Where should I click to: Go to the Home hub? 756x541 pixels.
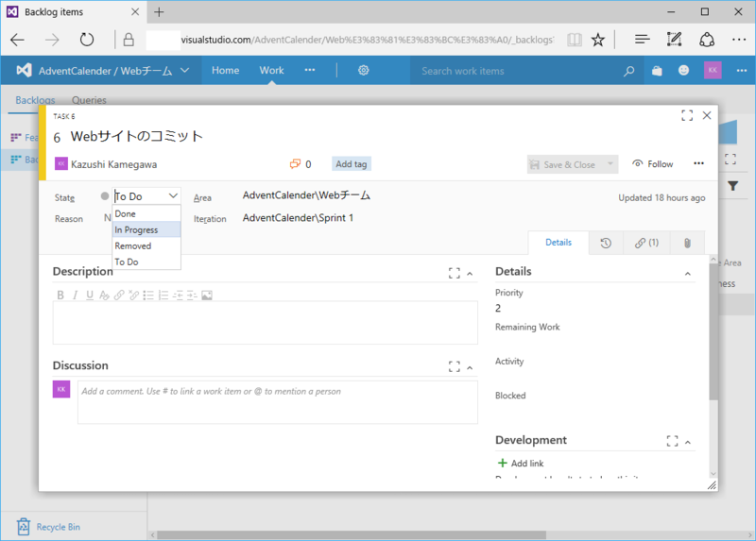click(225, 70)
